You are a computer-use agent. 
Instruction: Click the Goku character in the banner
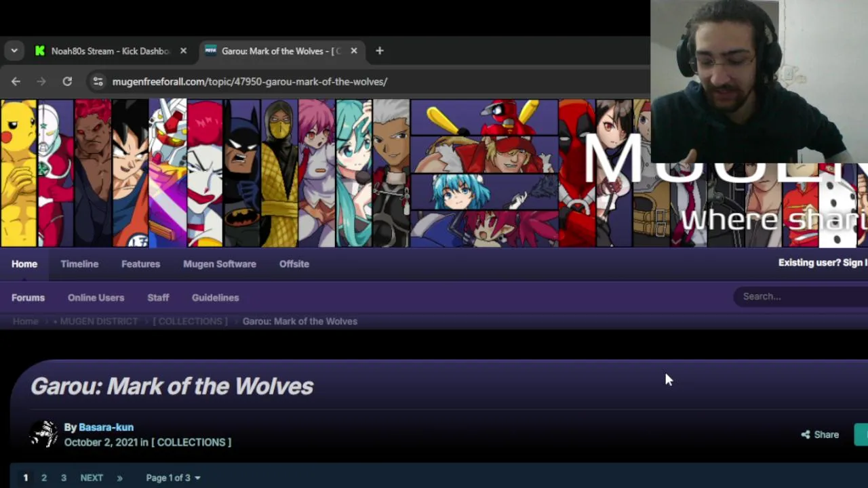tap(131, 173)
